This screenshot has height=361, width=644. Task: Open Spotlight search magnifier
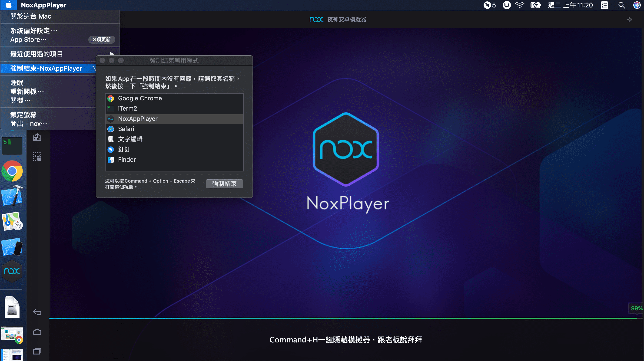click(621, 5)
